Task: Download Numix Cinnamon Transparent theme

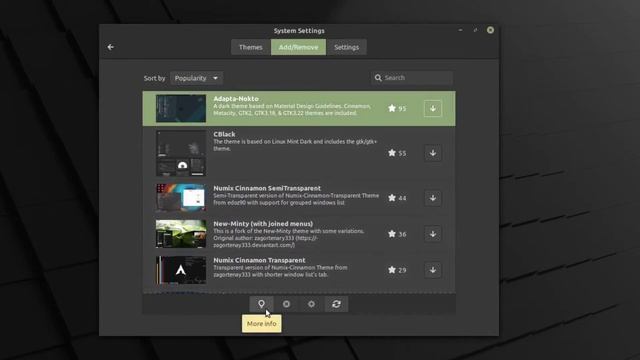Action: coord(433,270)
